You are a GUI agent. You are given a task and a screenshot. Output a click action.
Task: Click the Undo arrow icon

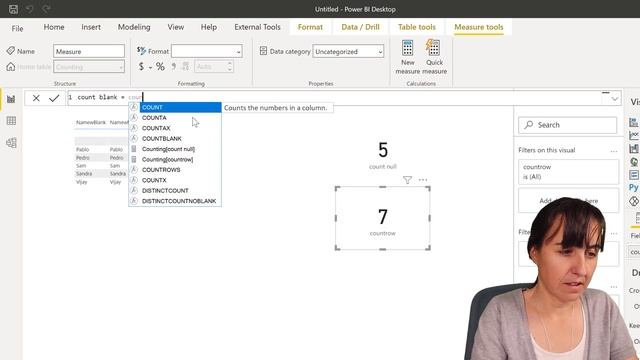click(x=29, y=9)
